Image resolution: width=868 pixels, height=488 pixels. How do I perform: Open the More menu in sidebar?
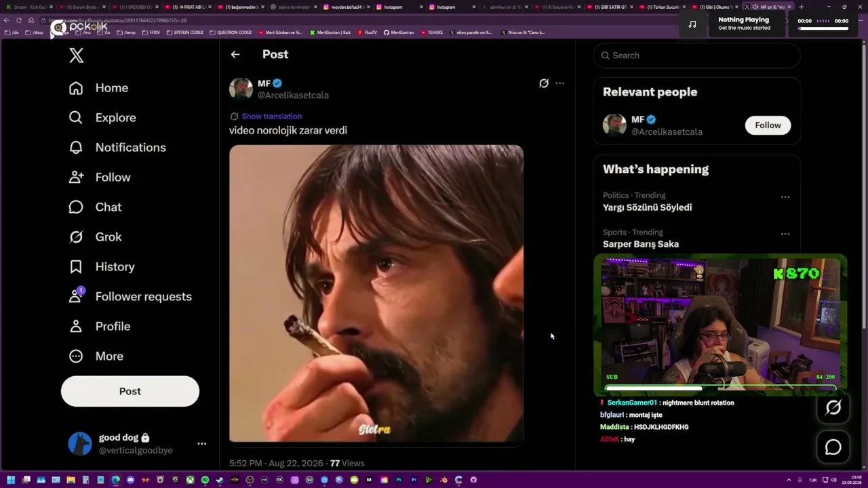pos(96,357)
